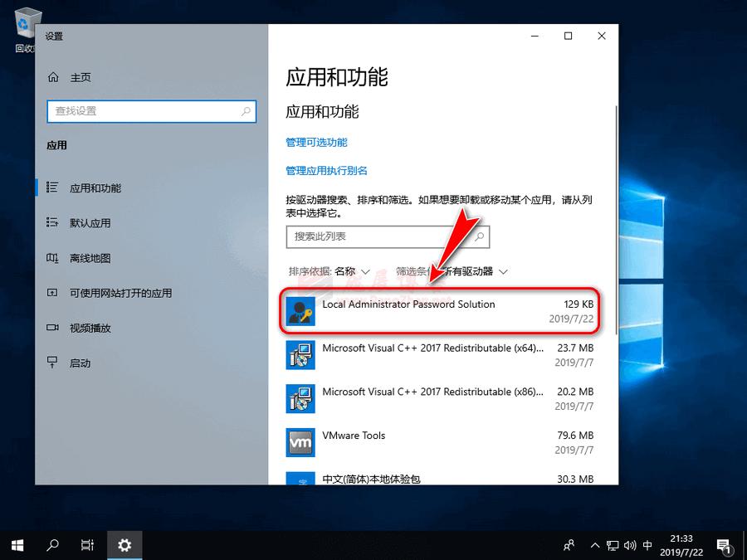The height and width of the screenshot is (560, 747).
Task: Toggle the 中 input method indicator
Action: (647, 545)
